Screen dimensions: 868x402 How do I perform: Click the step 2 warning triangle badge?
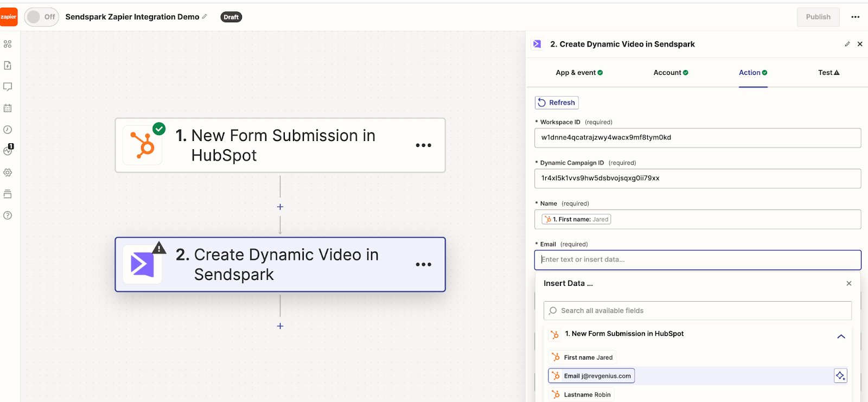[x=159, y=248]
